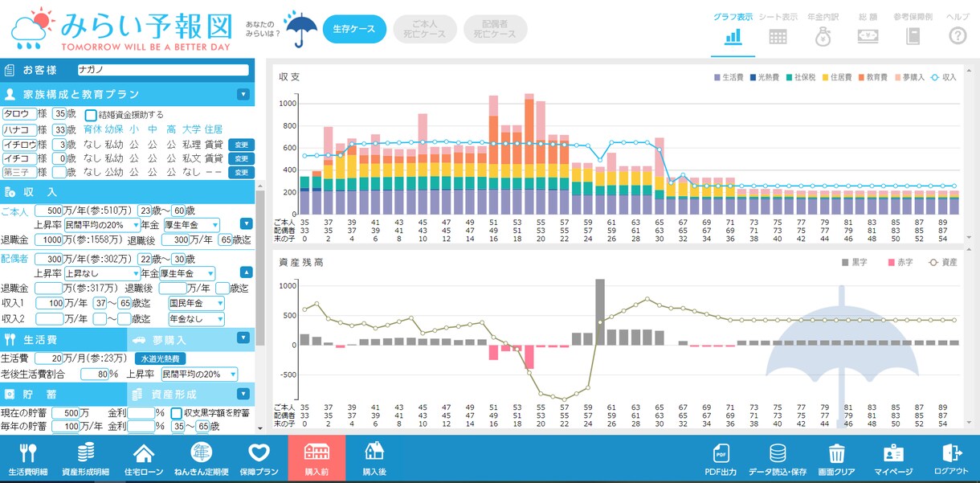Open the ヘルプ question mark icon

(x=958, y=36)
